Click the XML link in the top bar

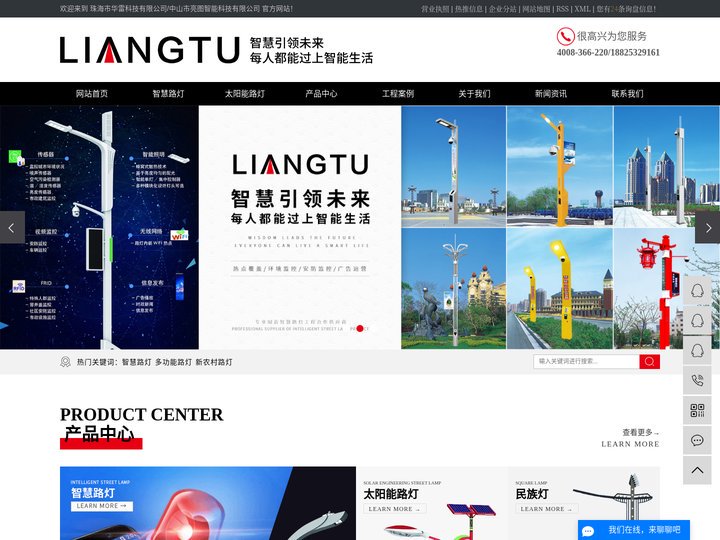[582, 9]
